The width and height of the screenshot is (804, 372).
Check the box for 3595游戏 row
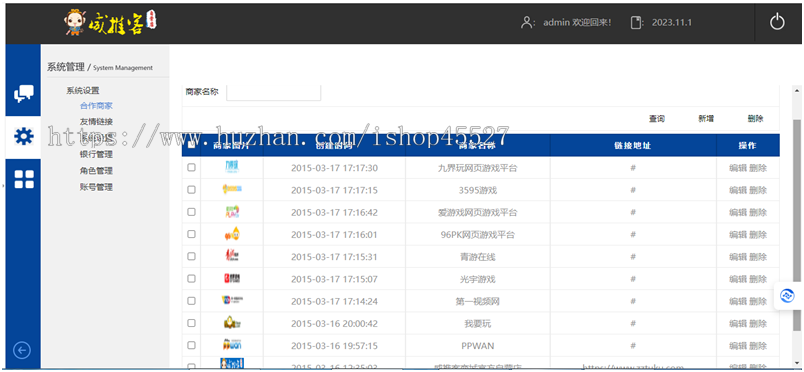click(x=191, y=189)
